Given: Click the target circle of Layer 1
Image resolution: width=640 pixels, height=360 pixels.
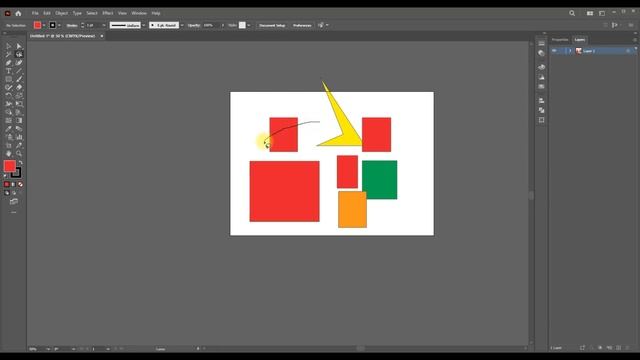Looking at the screenshot, I should [x=628, y=51].
